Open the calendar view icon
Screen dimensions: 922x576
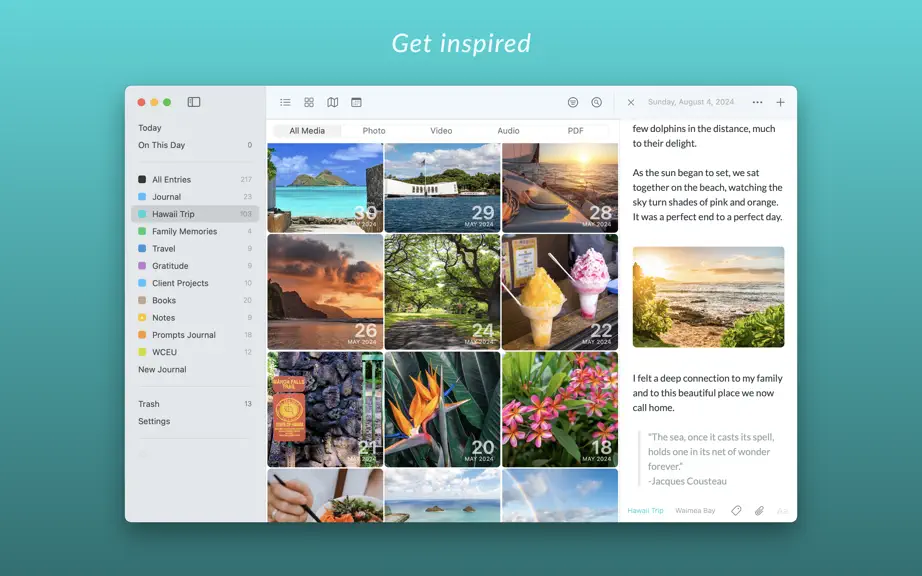tap(356, 102)
